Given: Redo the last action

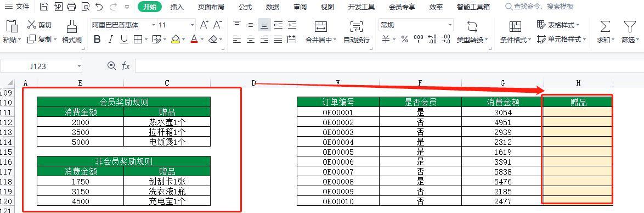Looking at the screenshot, I should (113, 7).
